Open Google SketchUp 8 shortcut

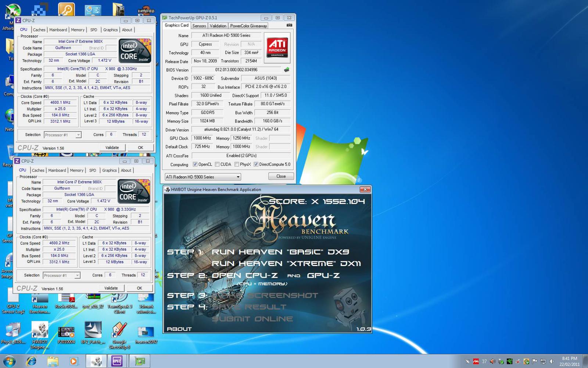[119, 335]
